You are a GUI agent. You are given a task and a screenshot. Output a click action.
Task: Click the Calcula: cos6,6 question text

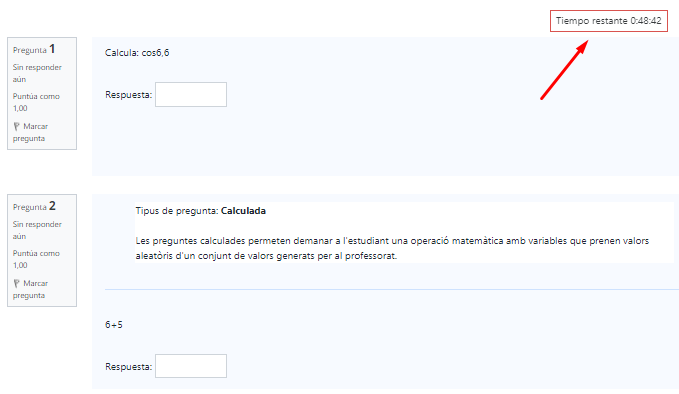[137, 53]
